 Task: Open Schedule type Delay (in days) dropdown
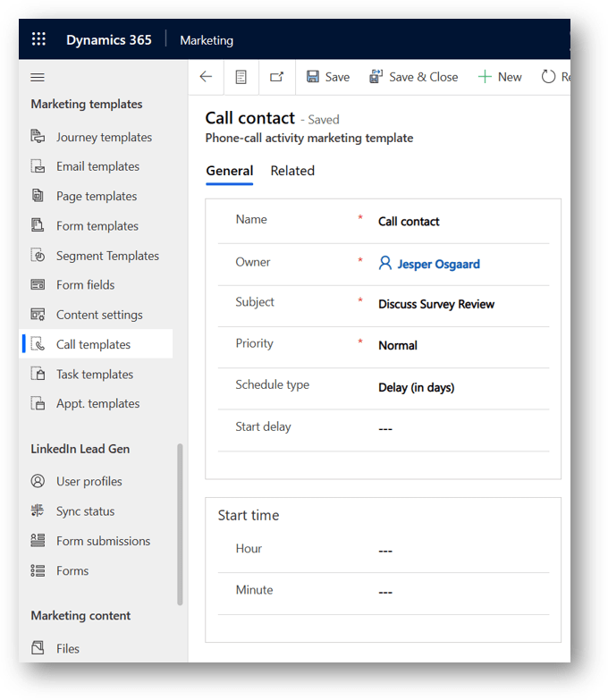point(460,387)
